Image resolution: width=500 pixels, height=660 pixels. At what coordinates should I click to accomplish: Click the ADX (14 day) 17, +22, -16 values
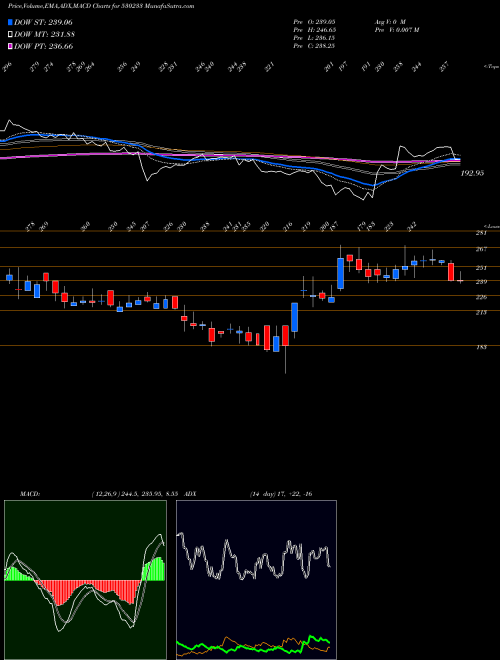pos(281,494)
